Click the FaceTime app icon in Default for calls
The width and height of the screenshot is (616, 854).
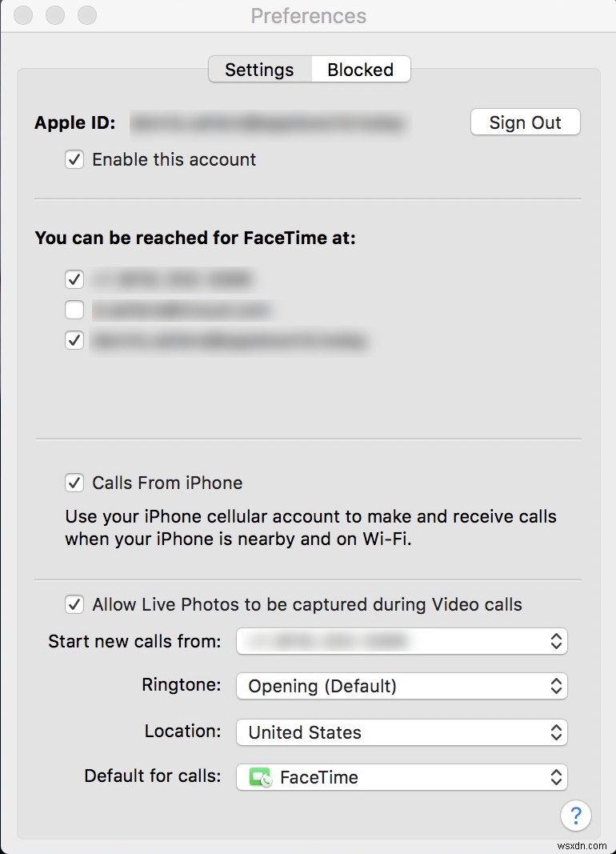tap(258, 776)
